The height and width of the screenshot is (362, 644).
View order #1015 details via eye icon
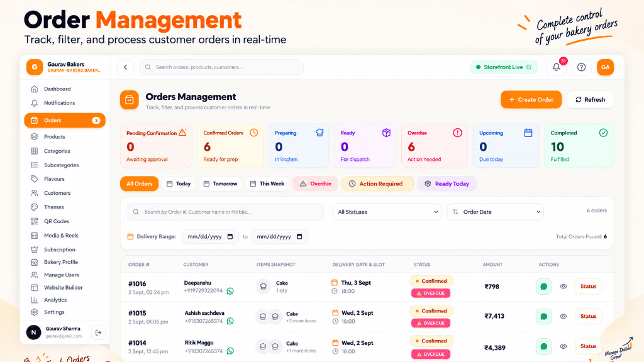(563, 317)
